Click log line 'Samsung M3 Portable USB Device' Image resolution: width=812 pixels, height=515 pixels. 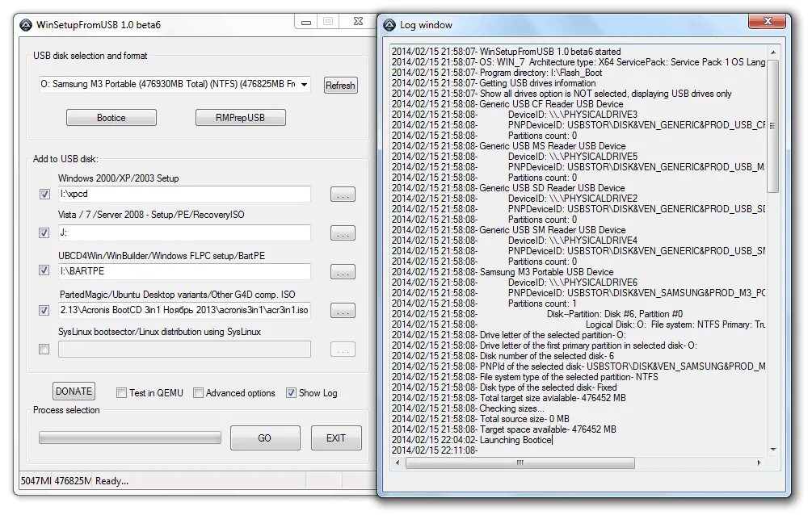click(546, 272)
